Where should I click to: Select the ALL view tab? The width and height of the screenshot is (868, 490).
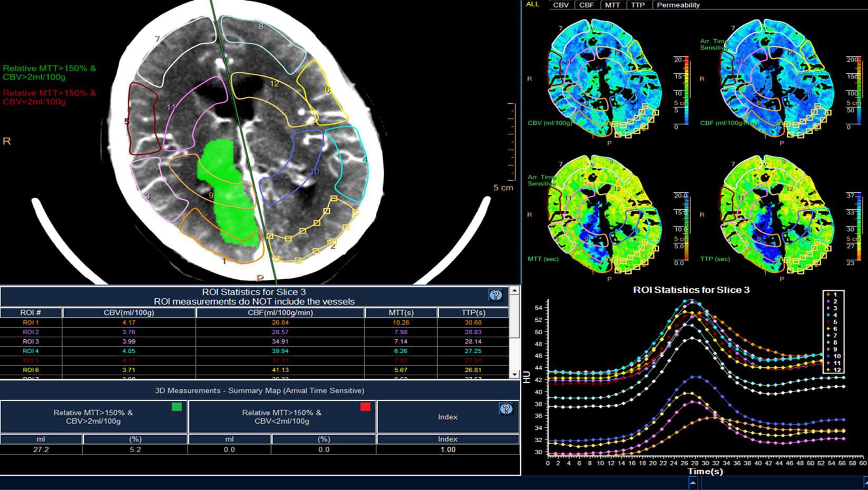[x=533, y=4]
